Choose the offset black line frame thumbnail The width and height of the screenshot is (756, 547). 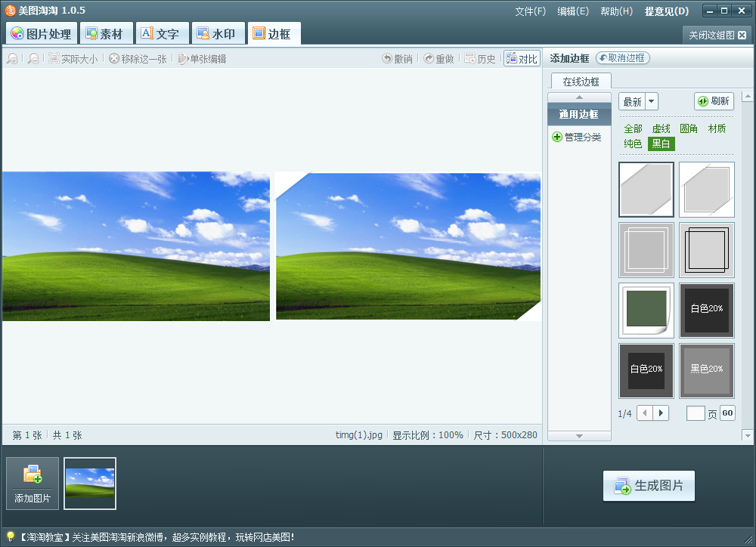coord(707,249)
